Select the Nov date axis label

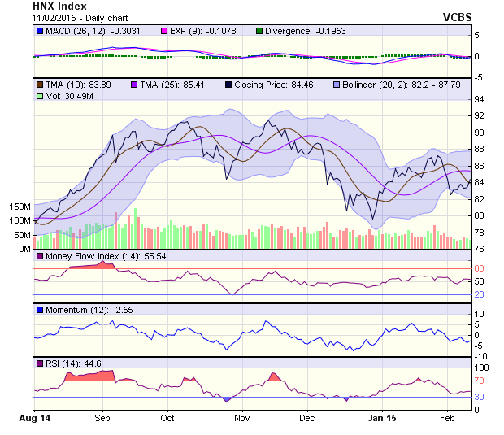[241, 417]
